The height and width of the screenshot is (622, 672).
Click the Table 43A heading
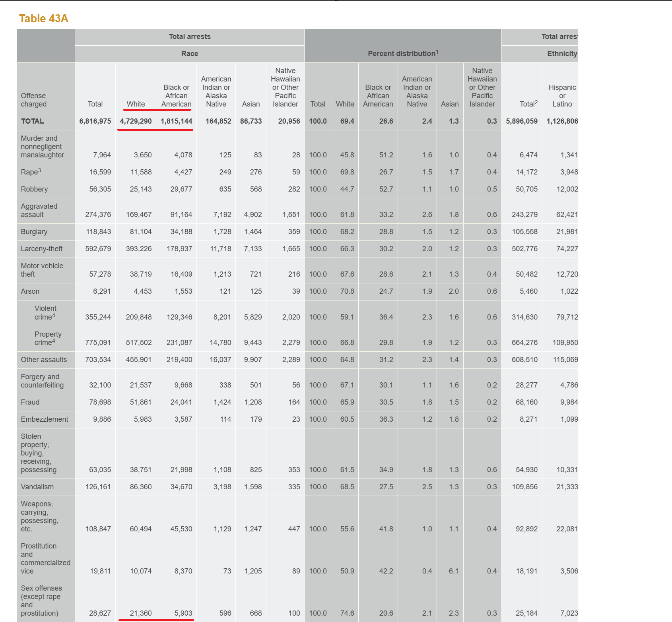pyautogui.click(x=44, y=19)
